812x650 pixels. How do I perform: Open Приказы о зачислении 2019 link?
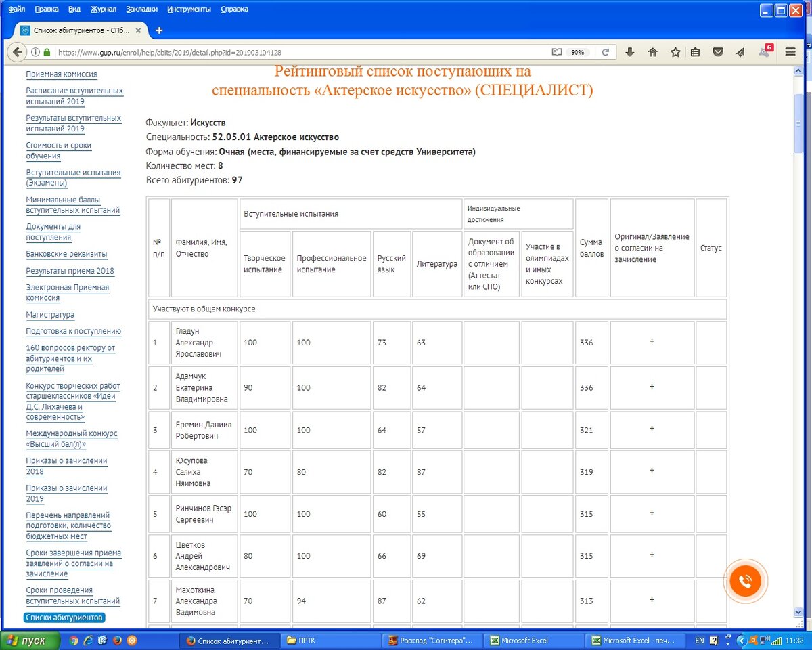coord(66,493)
